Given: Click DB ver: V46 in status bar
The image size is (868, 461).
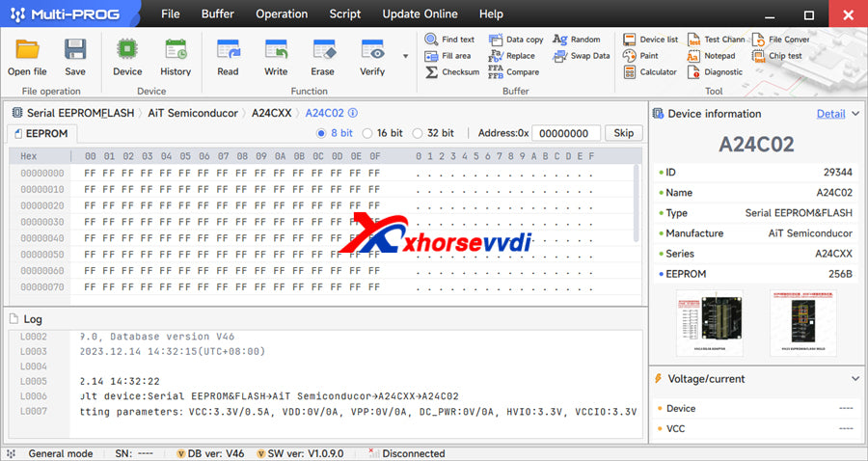Looking at the screenshot, I should pos(210,453).
